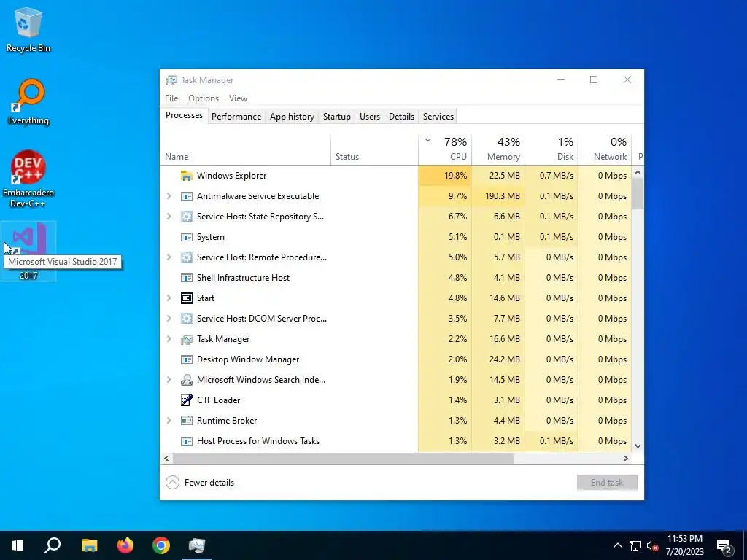Click the Task Manager taskbar button
747x560 pixels.
pos(197,545)
